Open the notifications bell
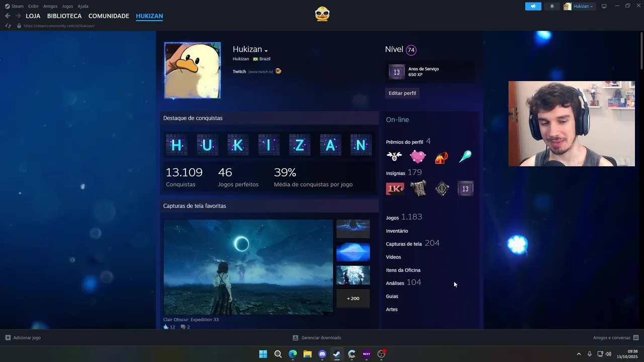 (x=552, y=7)
